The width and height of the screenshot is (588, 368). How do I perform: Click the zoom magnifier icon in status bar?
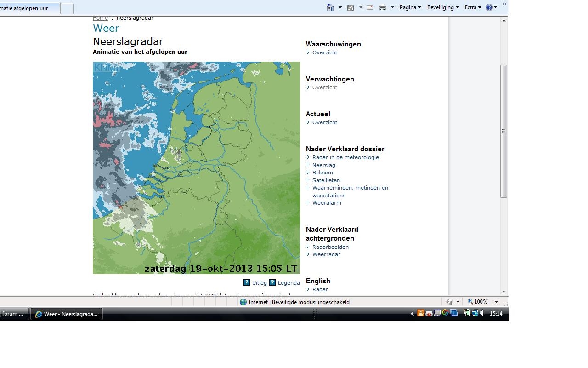click(x=470, y=302)
